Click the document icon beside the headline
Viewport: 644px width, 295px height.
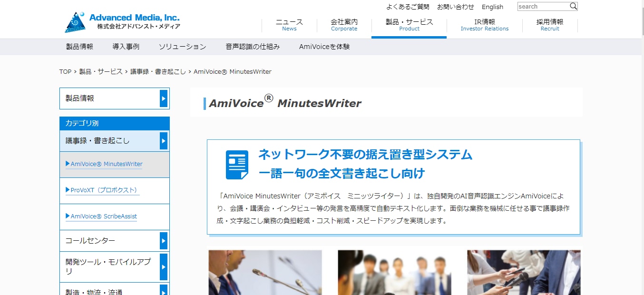[237, 165]
